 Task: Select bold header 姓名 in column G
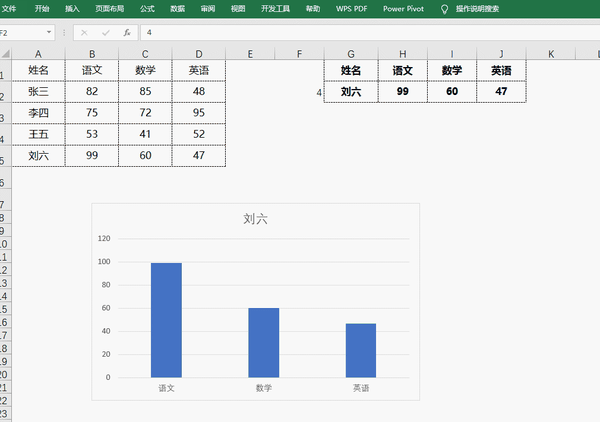pyautogui.click(x=351, y=70)
